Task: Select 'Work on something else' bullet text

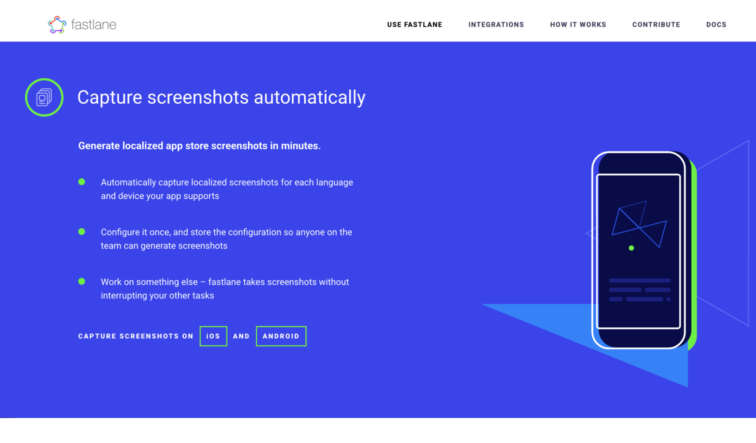Action: coord(225,288)
